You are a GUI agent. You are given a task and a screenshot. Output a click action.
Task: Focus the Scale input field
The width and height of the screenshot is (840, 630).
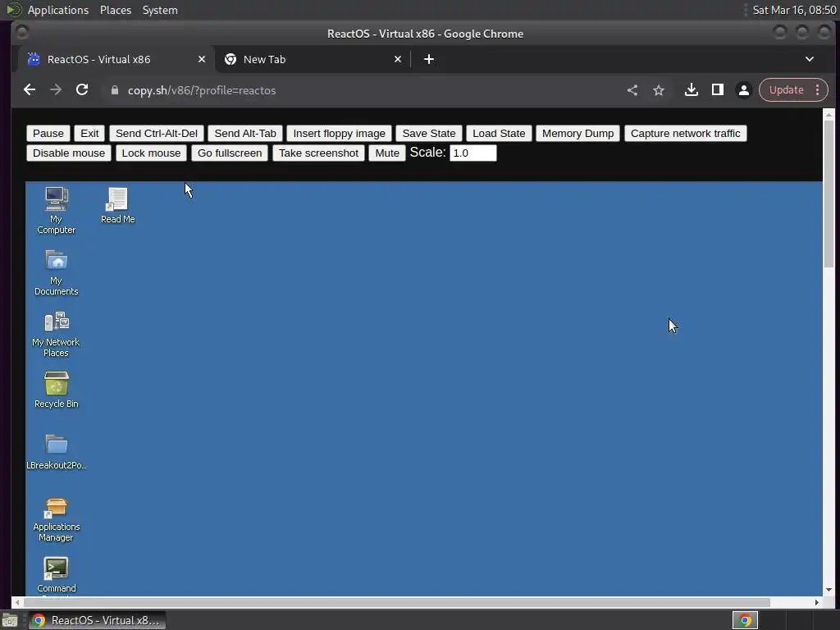coord(473,153)
